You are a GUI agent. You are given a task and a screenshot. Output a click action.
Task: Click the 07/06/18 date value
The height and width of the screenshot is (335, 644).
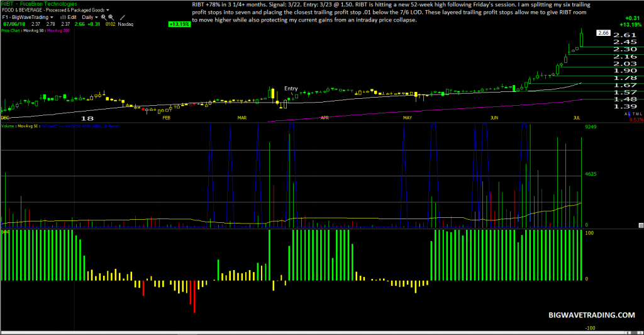click(14, 24)
